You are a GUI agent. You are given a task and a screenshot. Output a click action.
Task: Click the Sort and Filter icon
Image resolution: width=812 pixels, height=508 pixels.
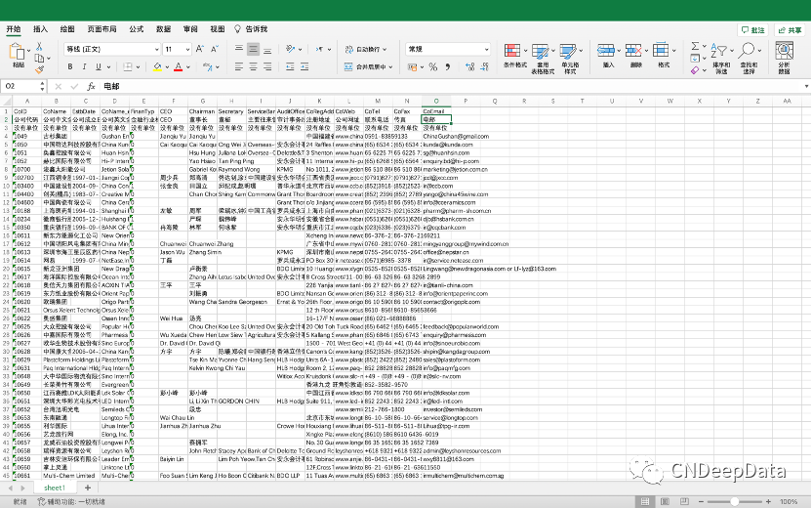coord(718,50)
